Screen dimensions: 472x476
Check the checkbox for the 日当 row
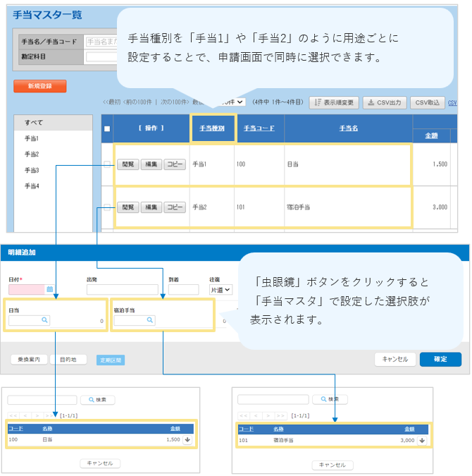click(x=107, y=164)
